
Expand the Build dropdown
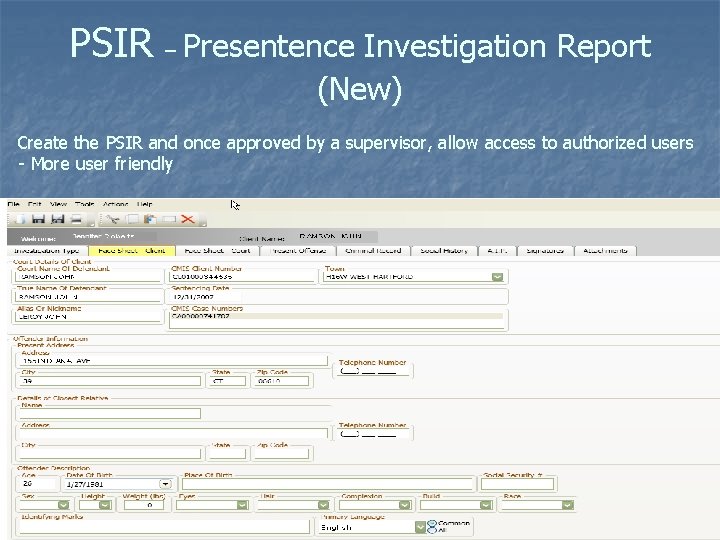click(x=486, y=505)
